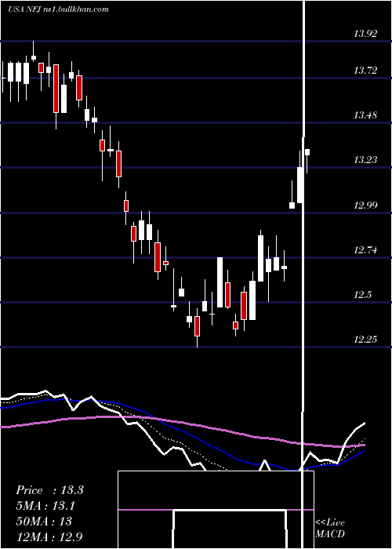This screenshot has width=392, height=549.
Task: Click the tall white candle below 12.74 level
Action: click(x=220, y=282)
